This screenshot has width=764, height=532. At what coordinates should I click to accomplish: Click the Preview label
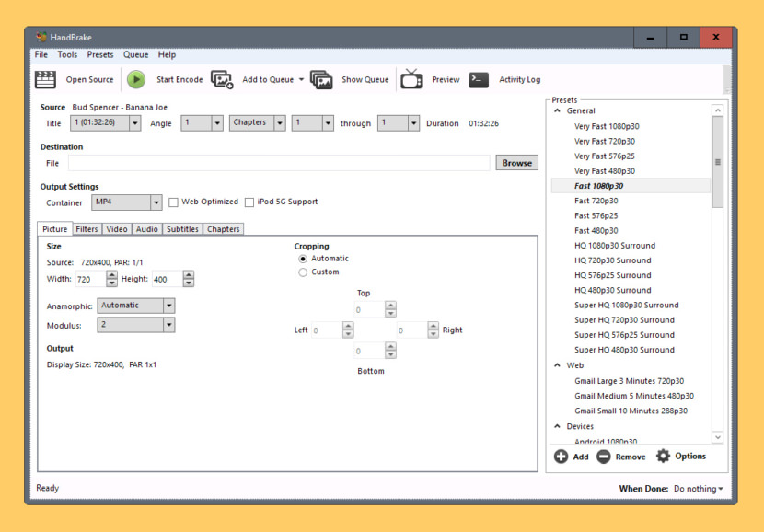[x=446, y=79]
